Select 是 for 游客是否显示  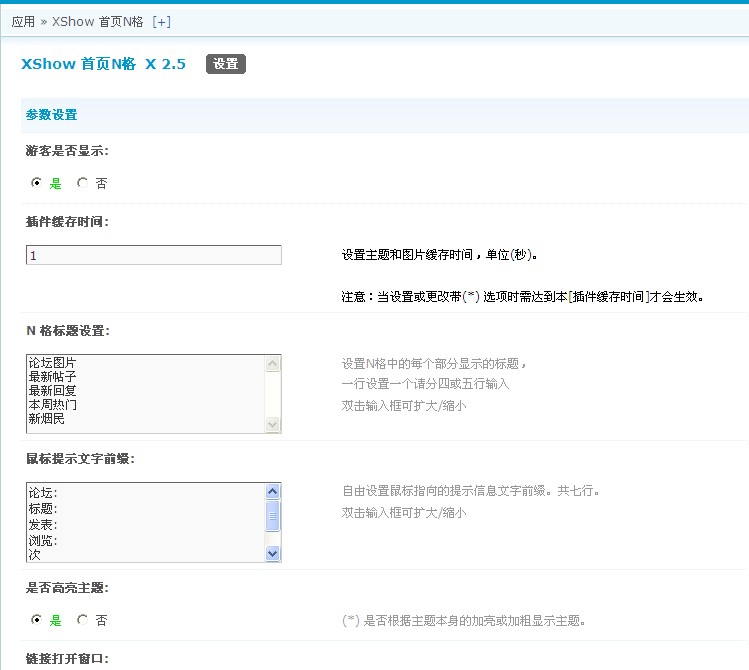[x=36, y=183]
